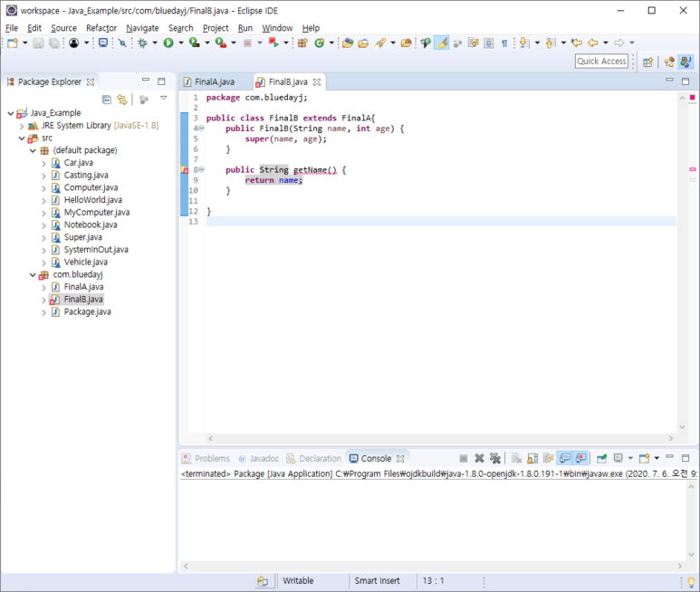Click the Back navigation arrow
This screenshot has height=592, width=700.
point(593,43)
